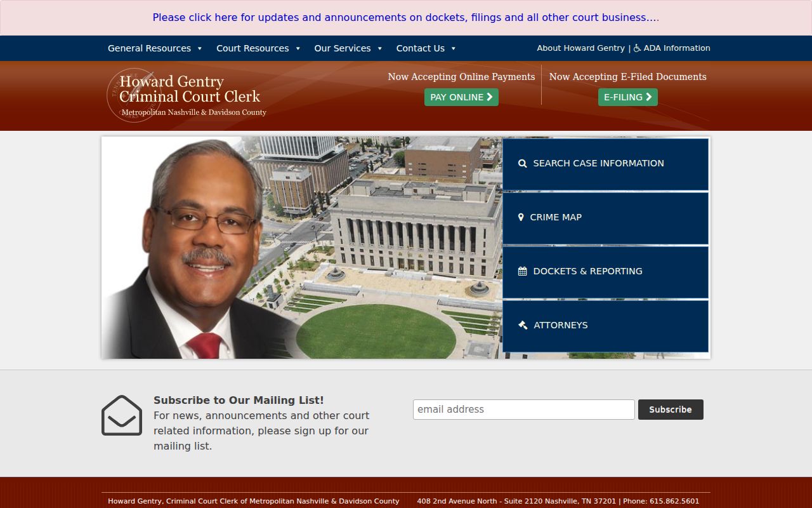Viewport: 812px width, 508px height.
Task: Expand the Contact Us dropdown arrow
Action: (454, 48)
